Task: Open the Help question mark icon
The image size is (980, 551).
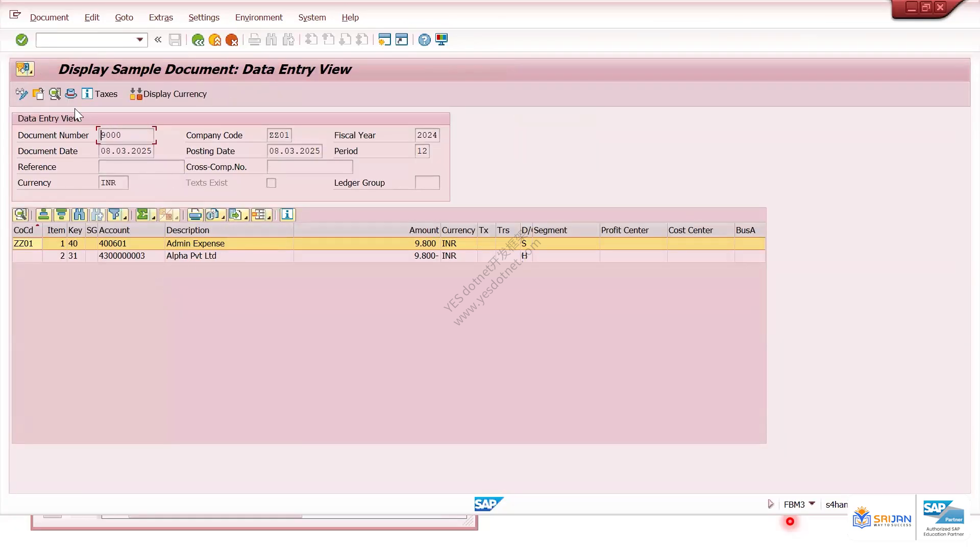Action: (424, 40)
